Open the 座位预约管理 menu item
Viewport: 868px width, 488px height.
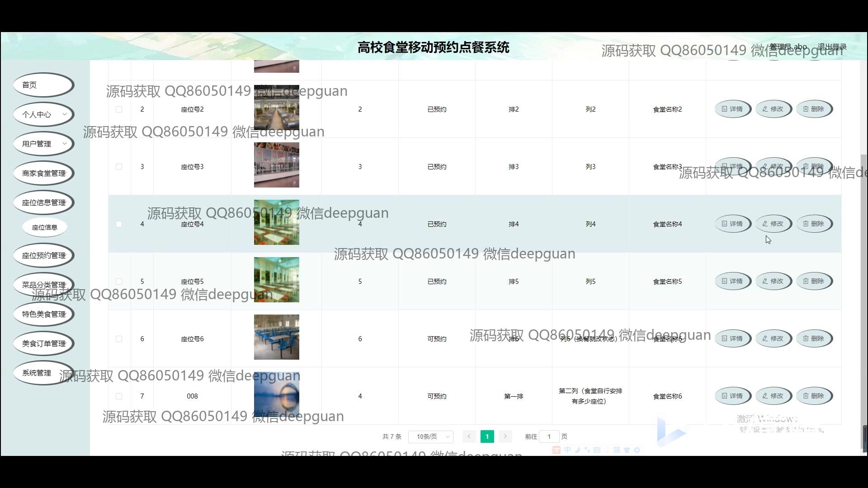[43, 255]
